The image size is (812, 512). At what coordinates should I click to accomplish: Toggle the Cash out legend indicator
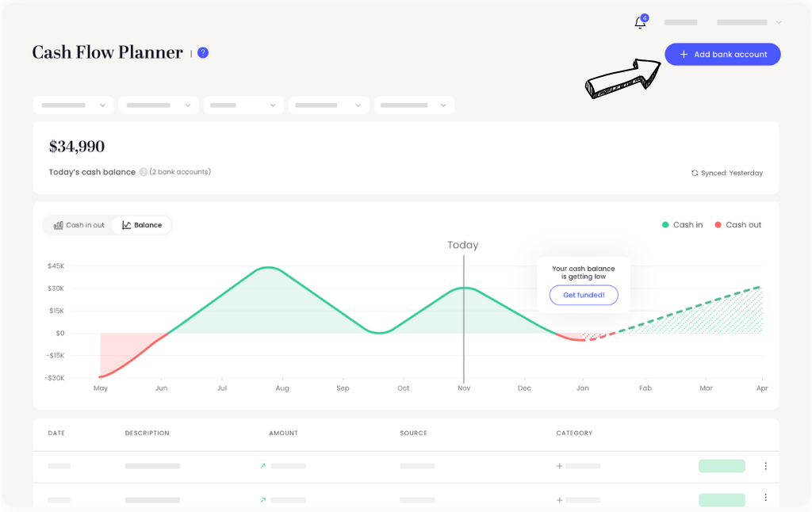click(718, 224)
